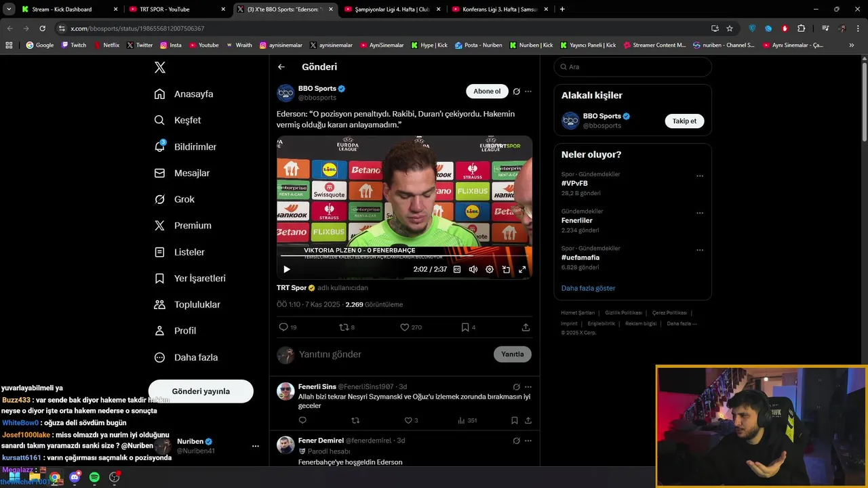The width and height of the screenshot is (868, 488).
Task: Switch to TRT SPOR - YouTube tab
Action: tap(178, 9)
